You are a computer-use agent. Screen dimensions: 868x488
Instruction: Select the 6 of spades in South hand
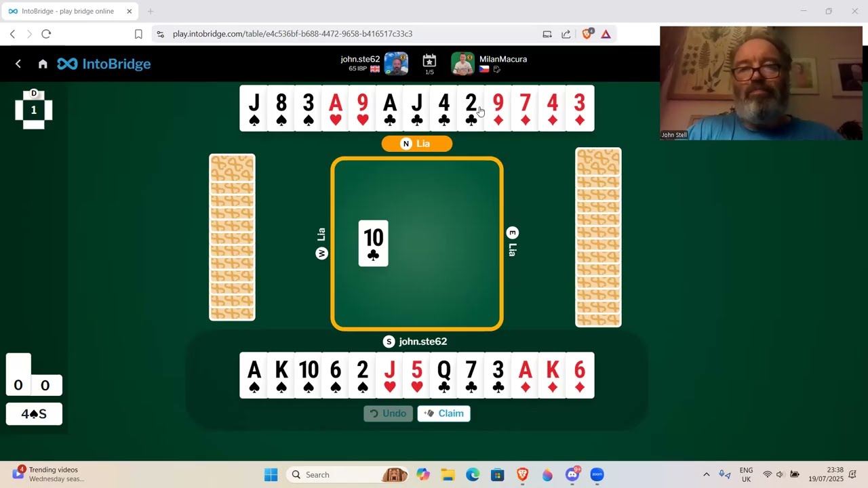coord(335,375)
